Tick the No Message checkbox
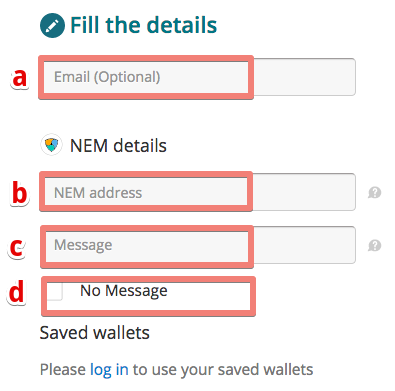The height and width of the screenshot is (391, 395). 55,292
